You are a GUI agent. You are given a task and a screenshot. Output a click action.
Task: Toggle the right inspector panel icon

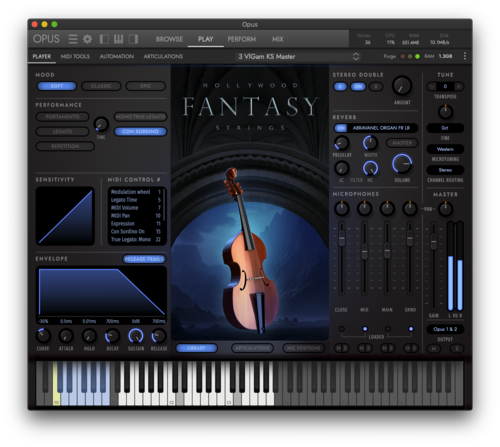pyautogui.click(x=133, y=39)
